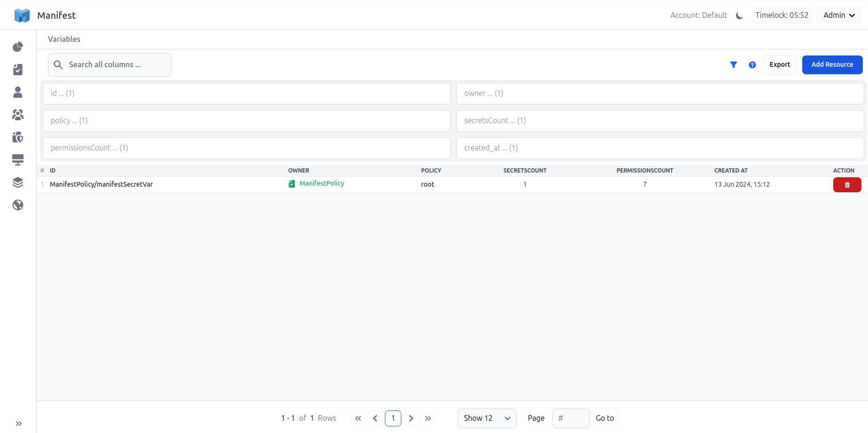Click the 13 Jun 2024, 15:12 cell

[742, 184]
